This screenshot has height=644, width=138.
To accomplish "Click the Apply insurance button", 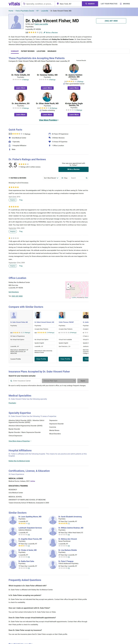I will pyautogui.click(x=83, y=381).
